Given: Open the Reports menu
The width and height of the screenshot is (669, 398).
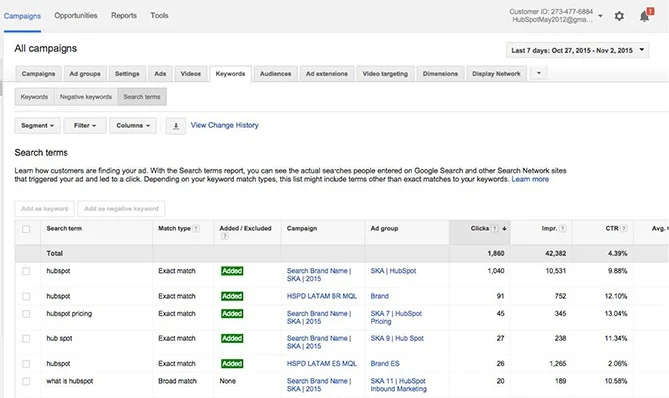Looking at the screenshot, I should (124, 15).
